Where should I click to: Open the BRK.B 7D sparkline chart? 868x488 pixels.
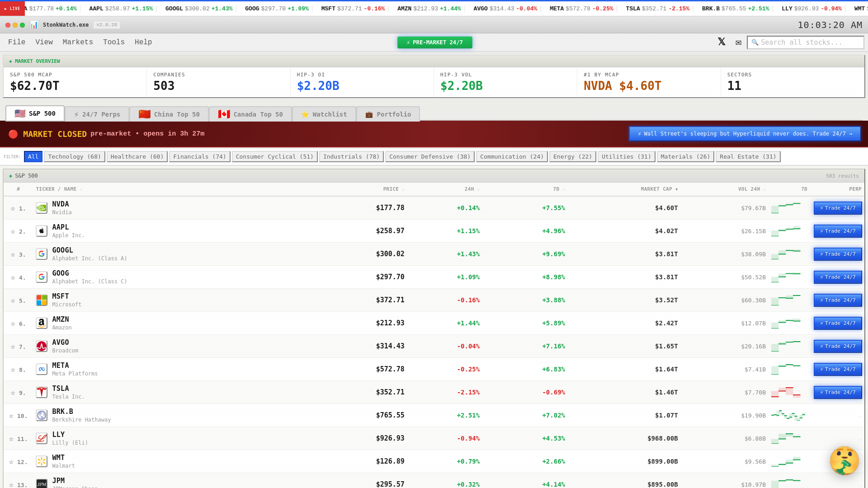pyautogui.click(x=788, y=415)
